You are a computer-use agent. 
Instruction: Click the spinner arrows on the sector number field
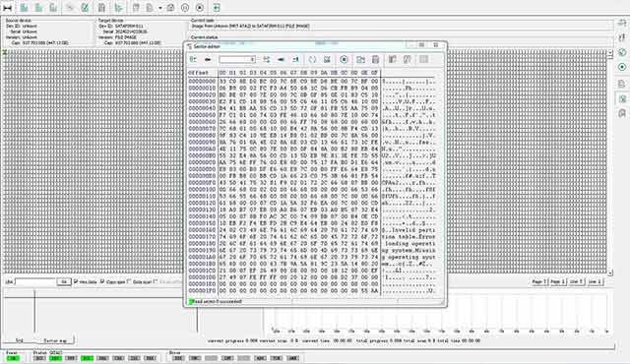(253, 60)
